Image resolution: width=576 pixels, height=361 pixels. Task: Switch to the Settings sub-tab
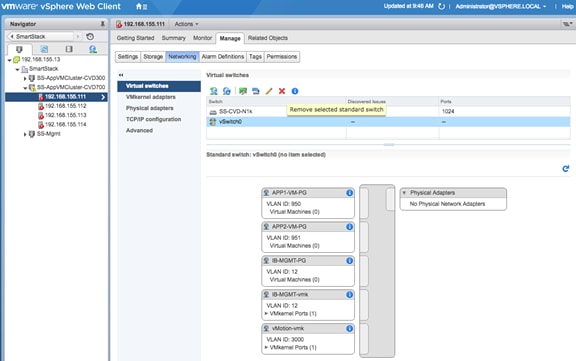pos(128,57)
